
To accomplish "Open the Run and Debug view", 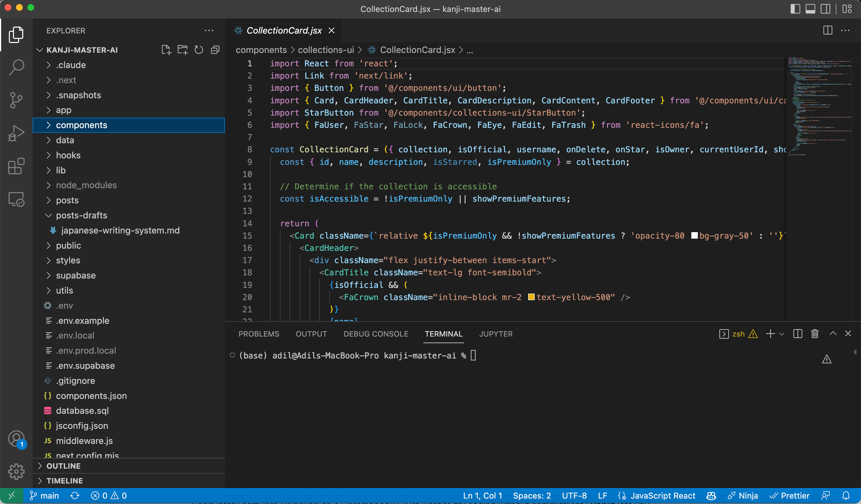I will 16,133.
